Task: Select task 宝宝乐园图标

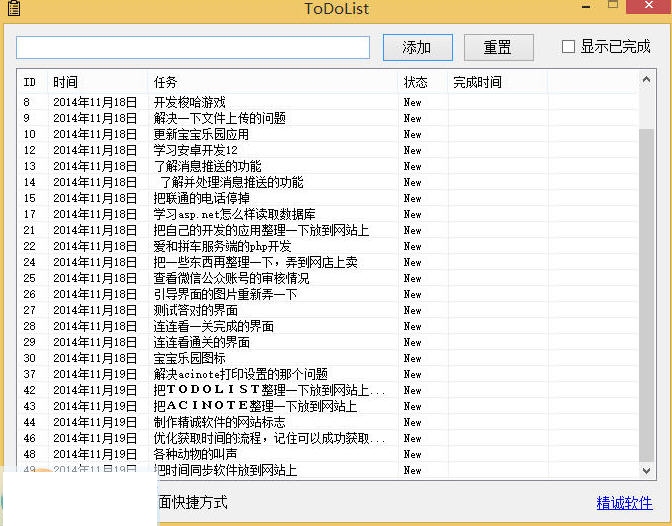Action: (x=189, y=358)
